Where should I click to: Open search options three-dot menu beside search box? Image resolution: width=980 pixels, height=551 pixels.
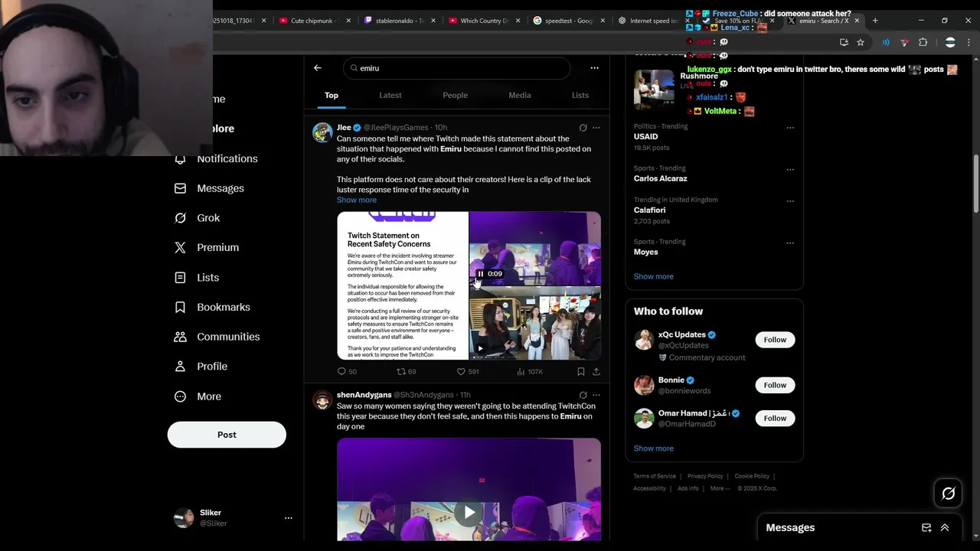[x=594, y=68]
